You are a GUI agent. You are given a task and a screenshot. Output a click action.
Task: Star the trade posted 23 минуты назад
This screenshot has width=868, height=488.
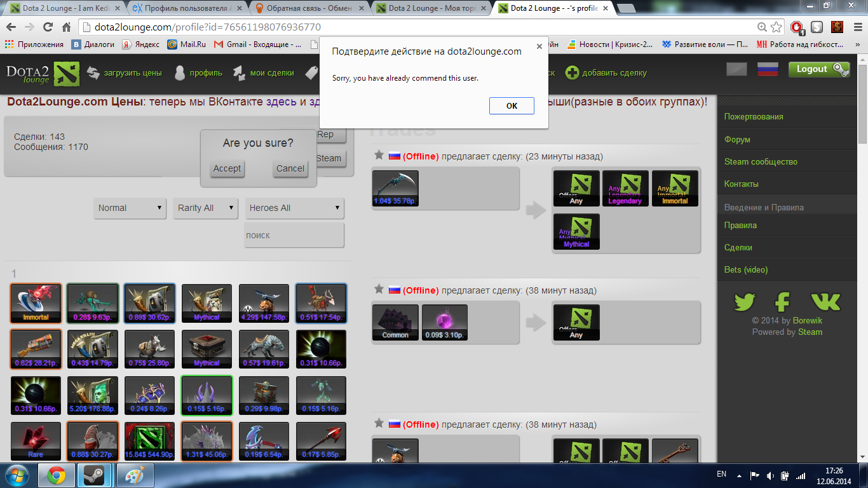coord(379,155)
